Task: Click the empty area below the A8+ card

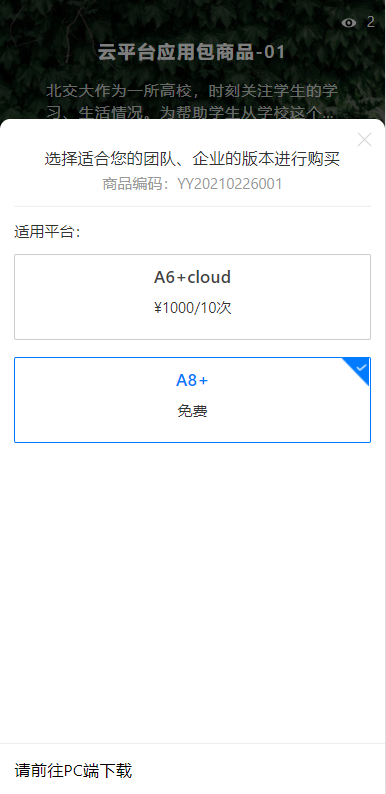Action: [x=192, y=592]
